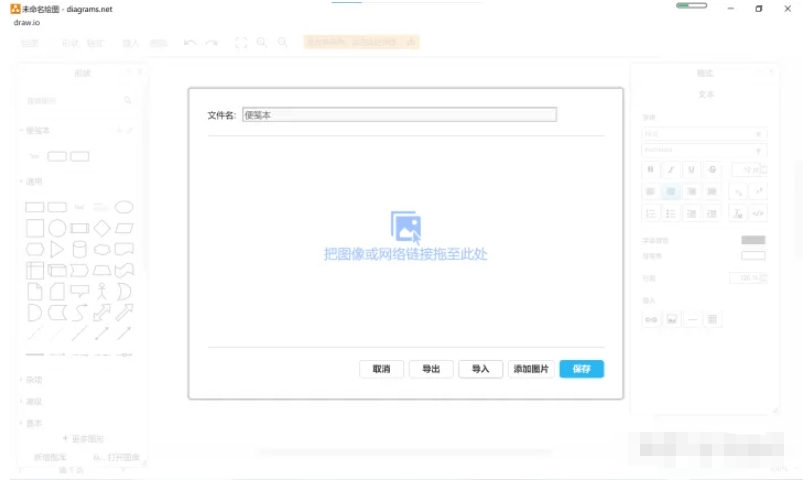810x480 pixels.
Task: Open HTML source code icon
Action: pos(758,213)
